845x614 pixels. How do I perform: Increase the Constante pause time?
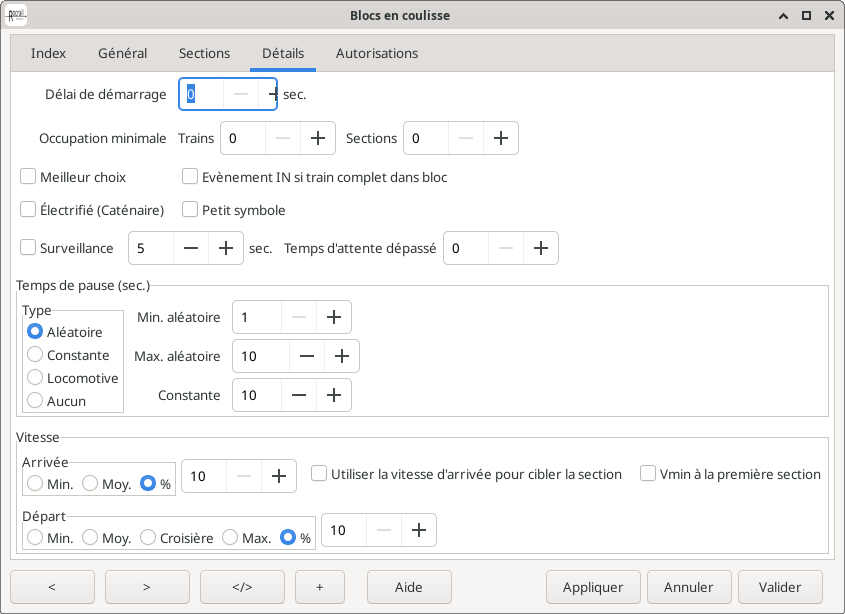coord(334,395)
